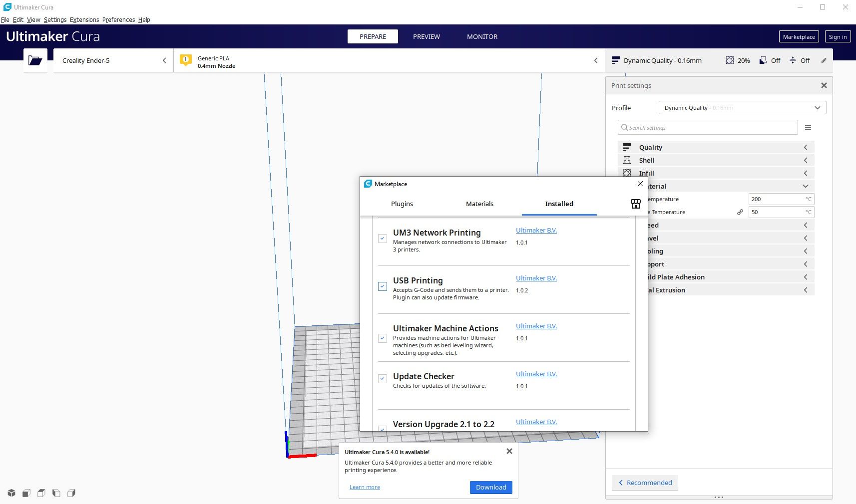Viewport: 856px width, 504px height.
Task: Uncheck the Update Checker plugin
Action: pyautogui.click(x=383, y=378)
